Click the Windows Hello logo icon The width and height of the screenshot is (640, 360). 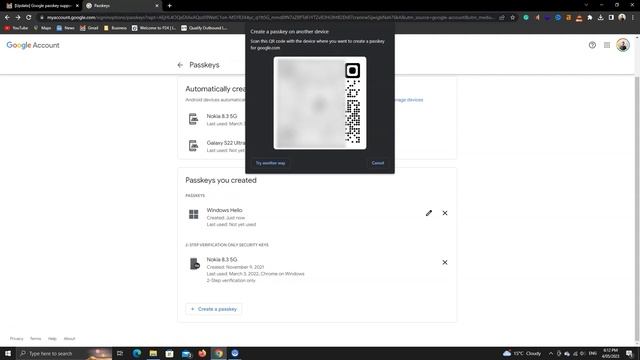[x=193, y=214]
